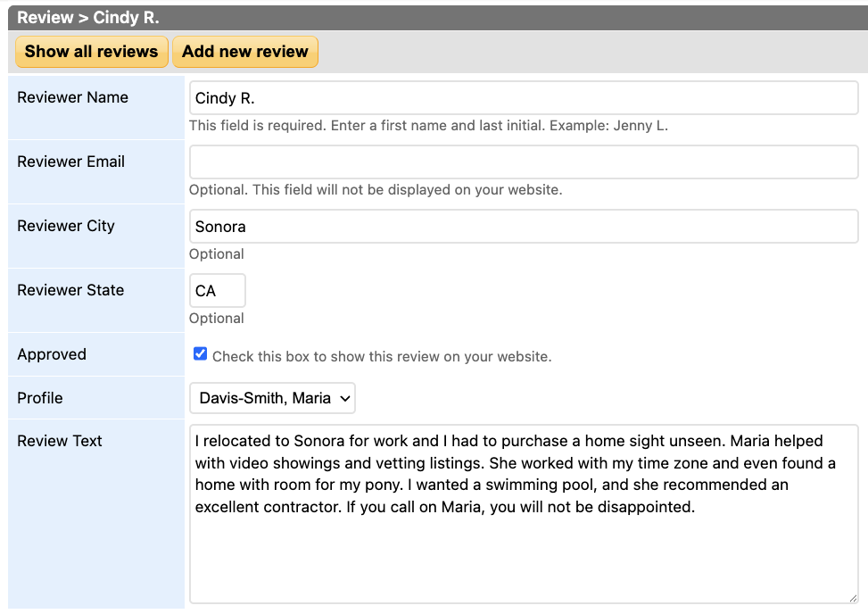Click the Reviewer Name label
The height and width of the screenshot is (614, 868).
(72, 97)
